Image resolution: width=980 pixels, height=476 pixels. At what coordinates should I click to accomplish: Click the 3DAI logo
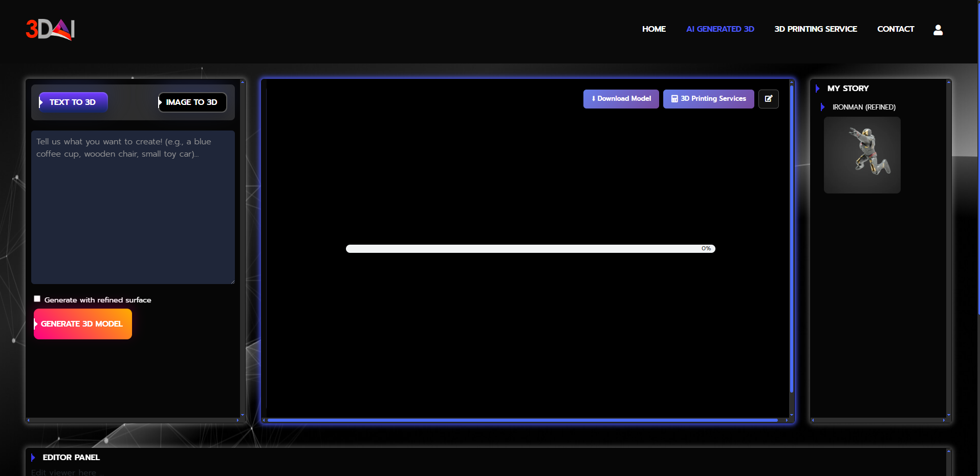[x=50, y=29]
